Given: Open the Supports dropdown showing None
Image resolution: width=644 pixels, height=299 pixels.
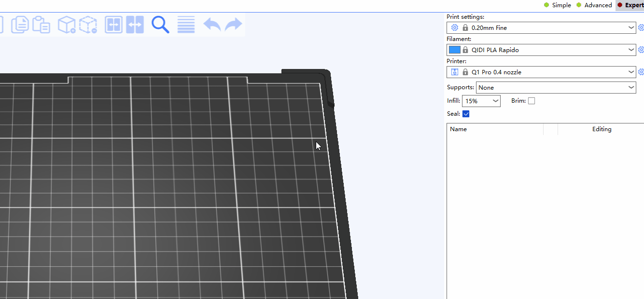Looking at the screenshot, I should (x=556, y=88).
